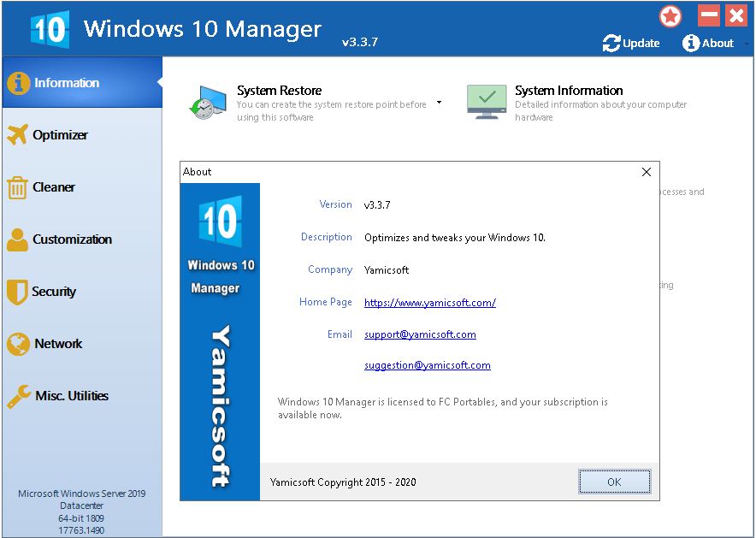Screen dimensions: 756x538
Task: Open the dropdown arrow beside About
Action: coord(747,44)
